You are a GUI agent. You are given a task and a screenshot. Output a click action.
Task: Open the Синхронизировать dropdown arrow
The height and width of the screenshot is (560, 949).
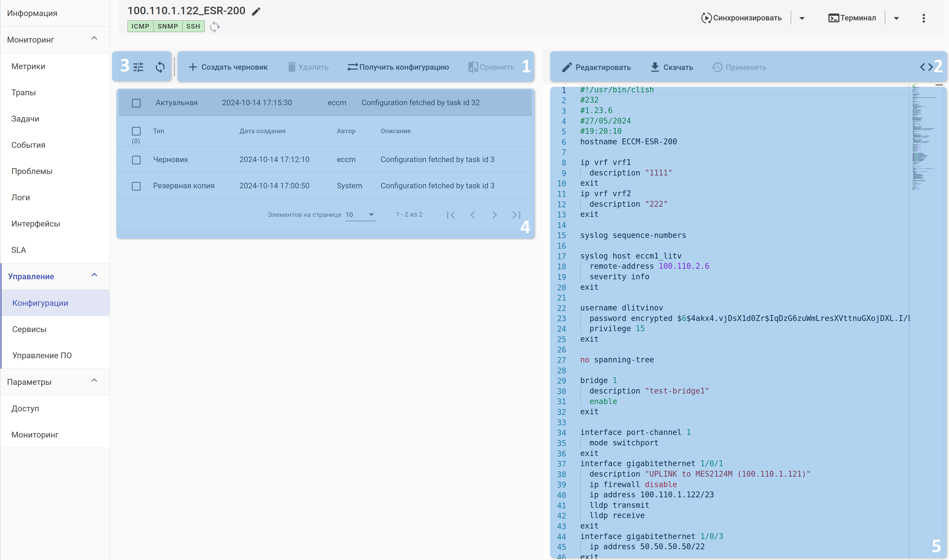[802, 18]
